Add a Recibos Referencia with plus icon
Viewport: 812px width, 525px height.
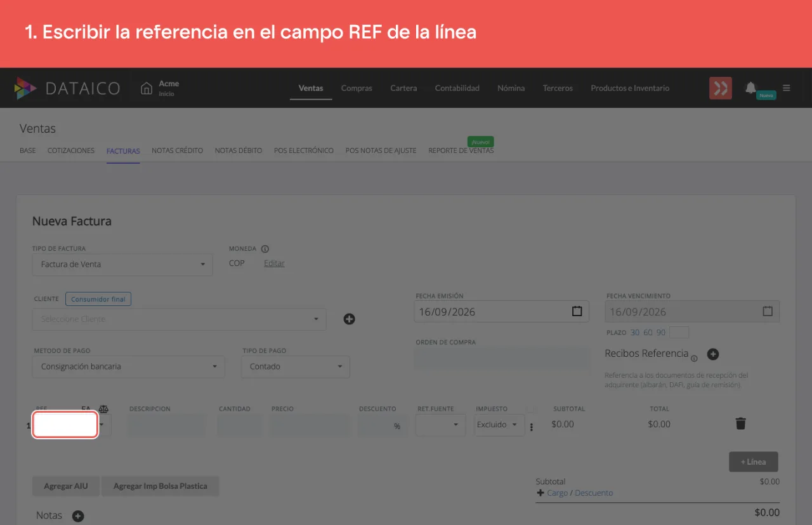[712, 354]
